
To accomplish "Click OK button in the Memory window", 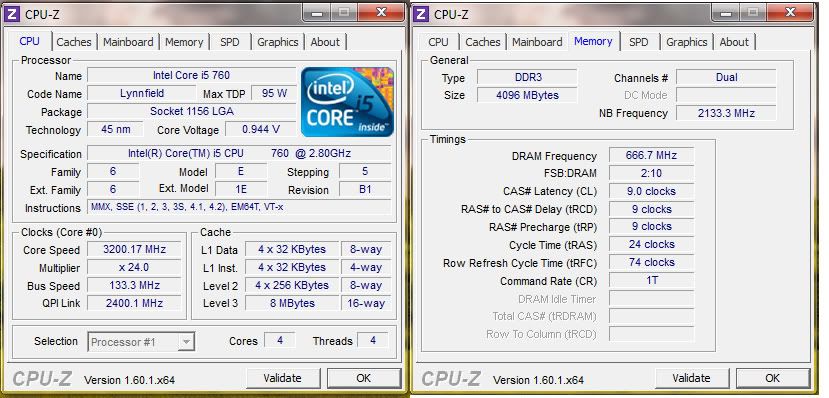I will (772, 378).
